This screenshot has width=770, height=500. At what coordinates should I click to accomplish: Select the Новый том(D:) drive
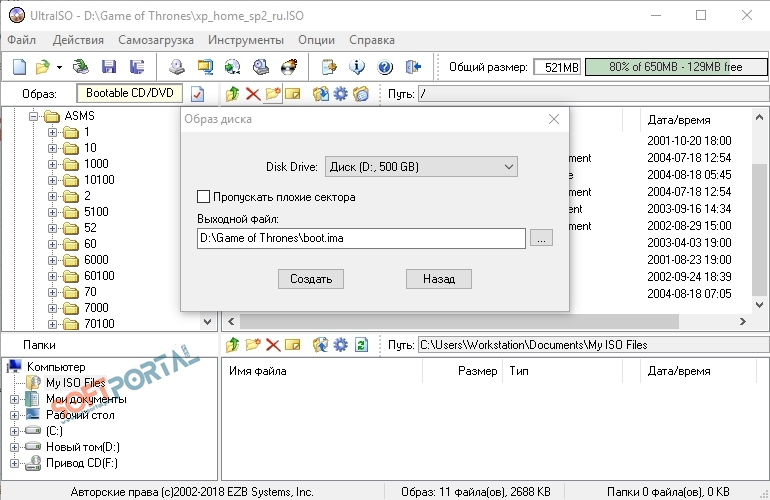[x=82, y=447]
